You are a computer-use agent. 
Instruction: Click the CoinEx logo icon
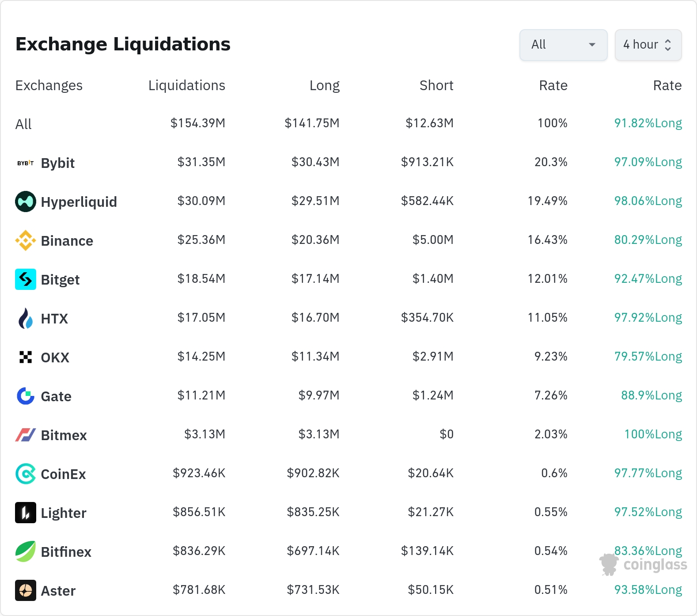(25, 474)
